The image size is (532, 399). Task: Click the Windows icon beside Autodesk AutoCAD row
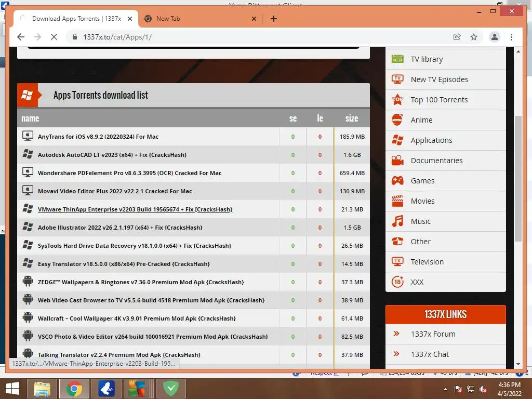28,154
